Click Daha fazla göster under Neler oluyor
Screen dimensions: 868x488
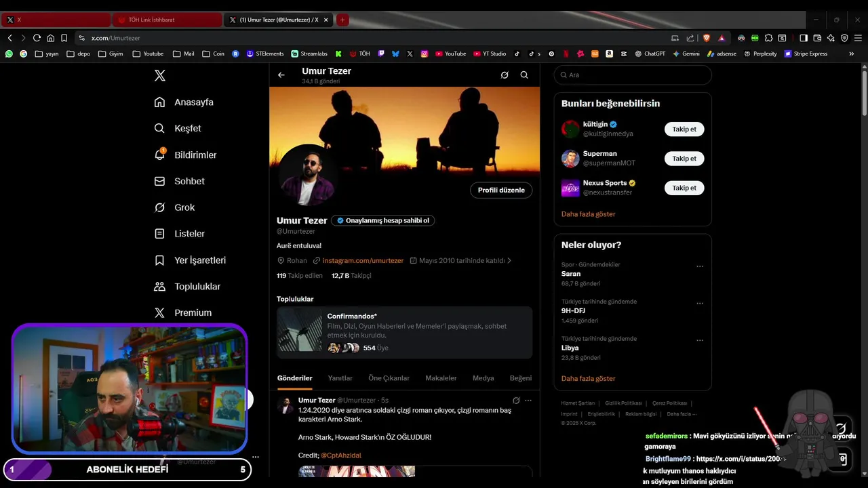[x=588, y=379]
